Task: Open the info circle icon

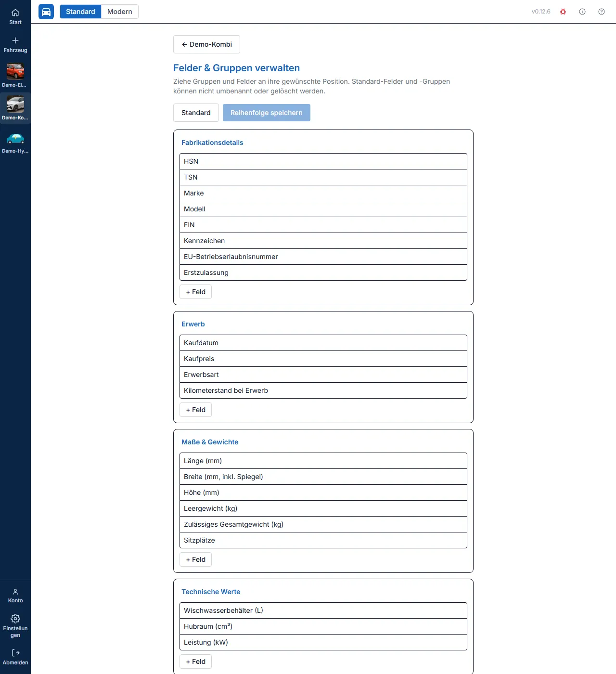Action: click(582, 12)
